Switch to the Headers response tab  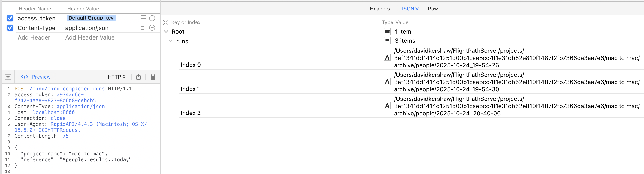(380, 9)
